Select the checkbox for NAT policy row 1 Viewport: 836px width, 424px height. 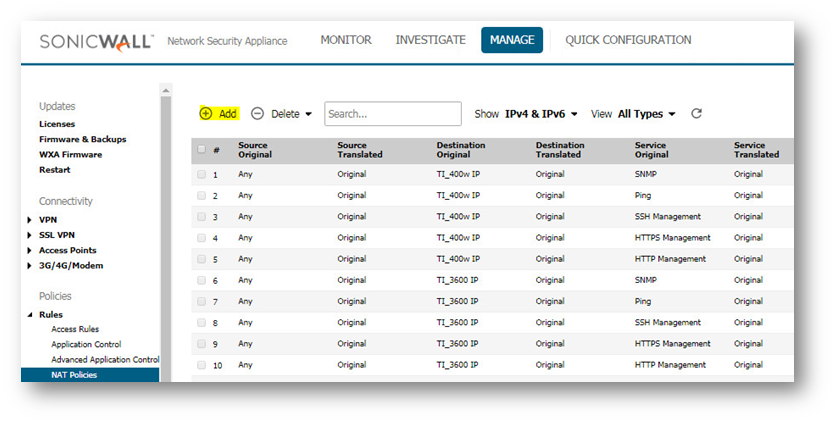click(201, 174)
